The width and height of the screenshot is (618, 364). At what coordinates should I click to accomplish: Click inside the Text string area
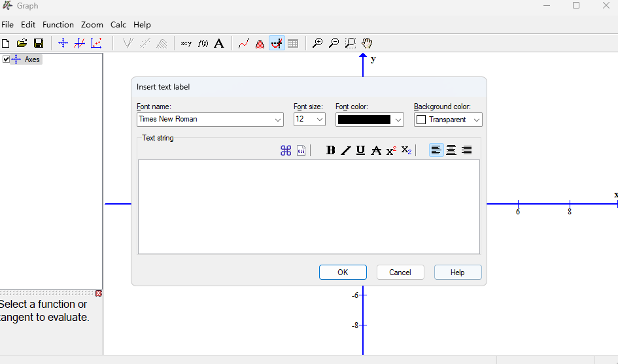click(x=309, y=207)
